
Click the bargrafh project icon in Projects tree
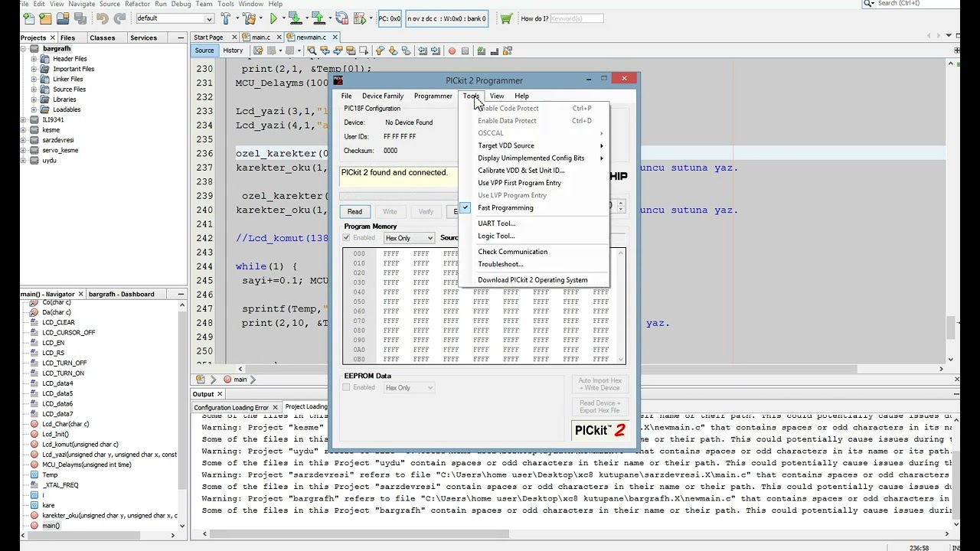tap(34, 48)
